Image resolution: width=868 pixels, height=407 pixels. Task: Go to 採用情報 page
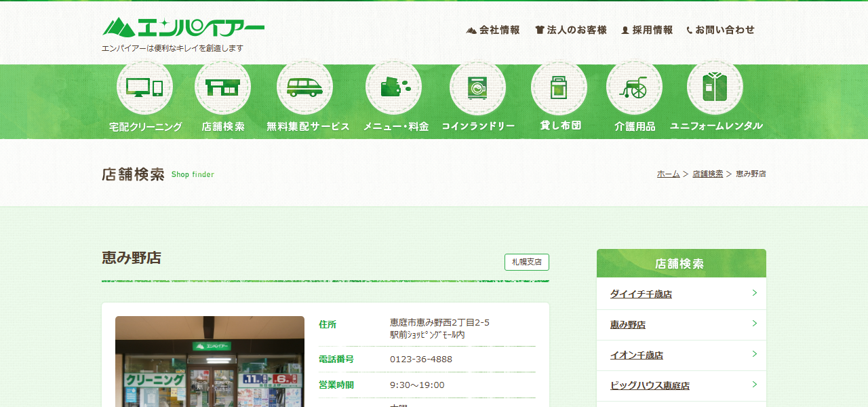pos(652,30)
